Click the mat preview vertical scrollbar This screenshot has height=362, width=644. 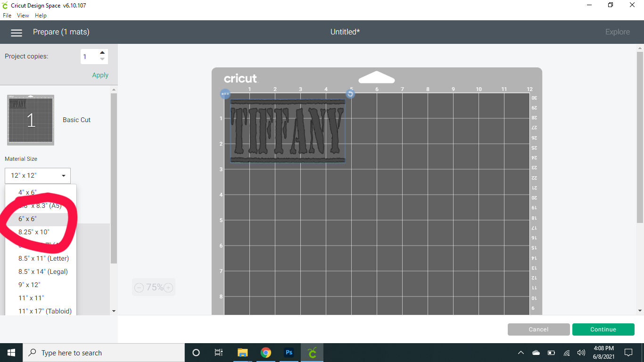(x=640, y=137)
